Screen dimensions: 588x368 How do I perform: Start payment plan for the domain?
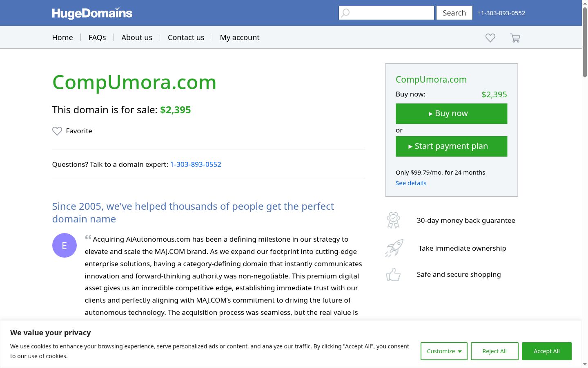pos(452,146)
